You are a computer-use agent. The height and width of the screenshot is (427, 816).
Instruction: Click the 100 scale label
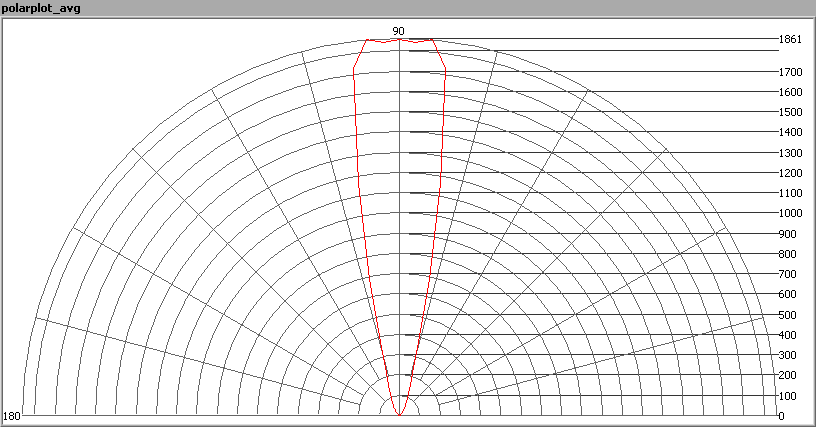tap(788, 396)
